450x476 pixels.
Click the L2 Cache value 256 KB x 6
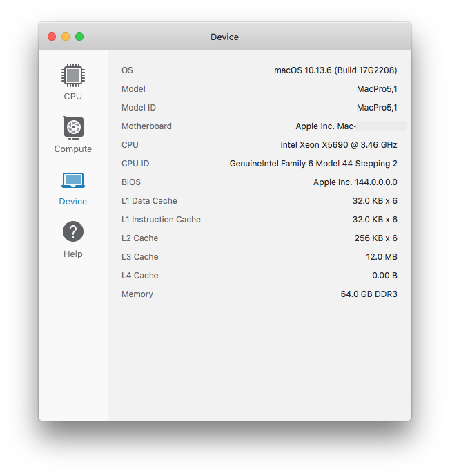pos(376,238)
